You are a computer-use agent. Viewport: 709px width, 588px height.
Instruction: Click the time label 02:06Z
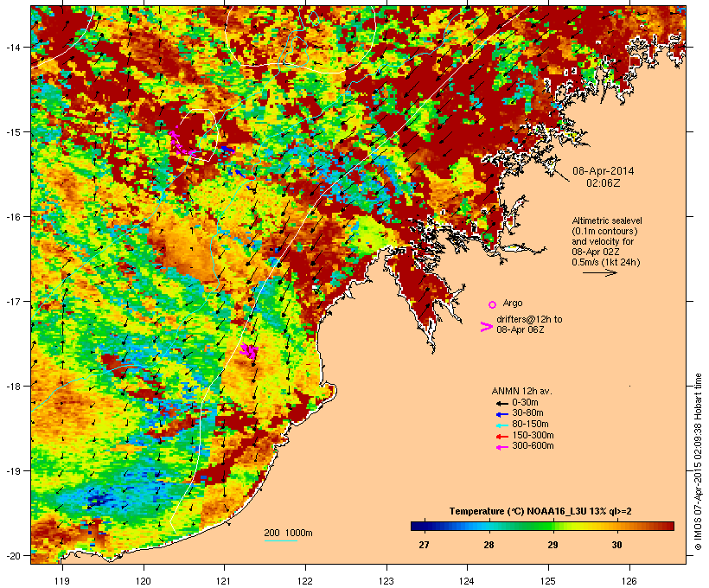tap(604, 183)
